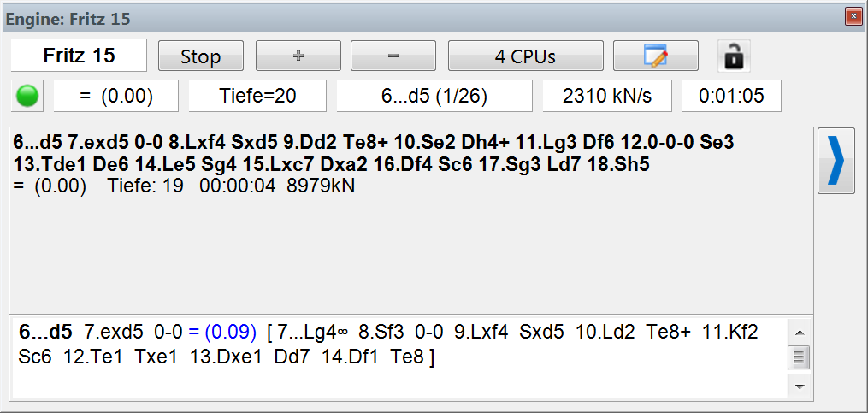Screen dimensions: 868x413
Task: Open the notation edit icon with pencil
Action: [x=655, y=56]
